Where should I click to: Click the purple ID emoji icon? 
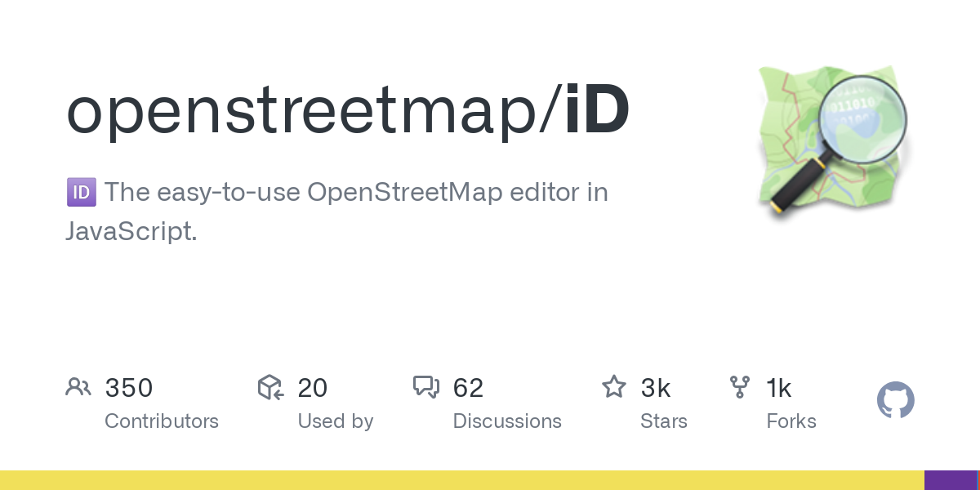pyautogui.click(x=81, y=194)
